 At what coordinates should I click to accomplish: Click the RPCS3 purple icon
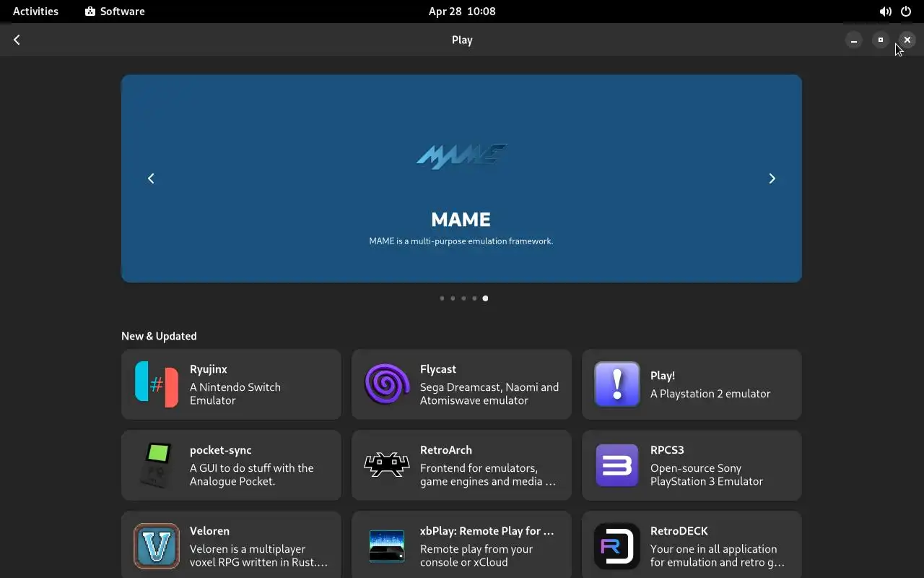coord(617,465)
